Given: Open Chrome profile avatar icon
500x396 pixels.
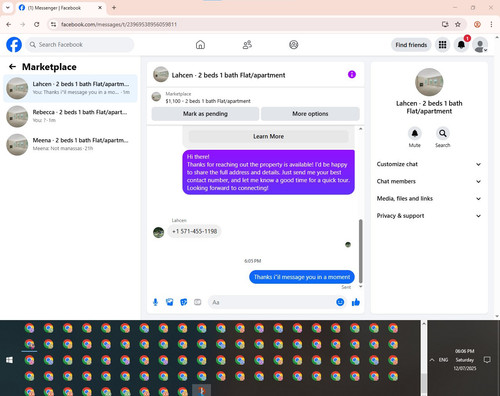Looking at the screenshot, I should tap(477, 24).
